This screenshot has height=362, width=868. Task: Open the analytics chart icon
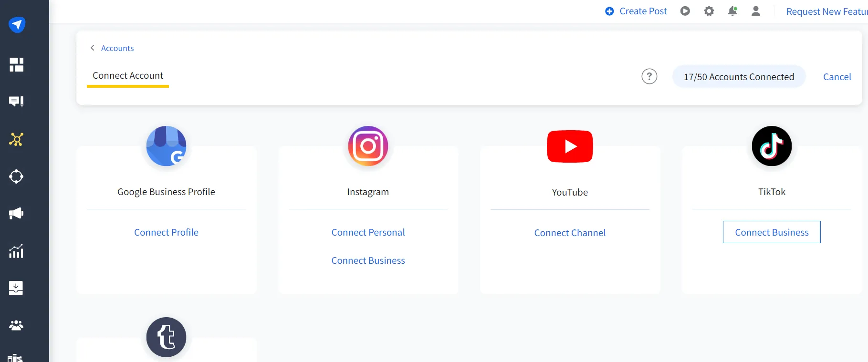point(16,251)
